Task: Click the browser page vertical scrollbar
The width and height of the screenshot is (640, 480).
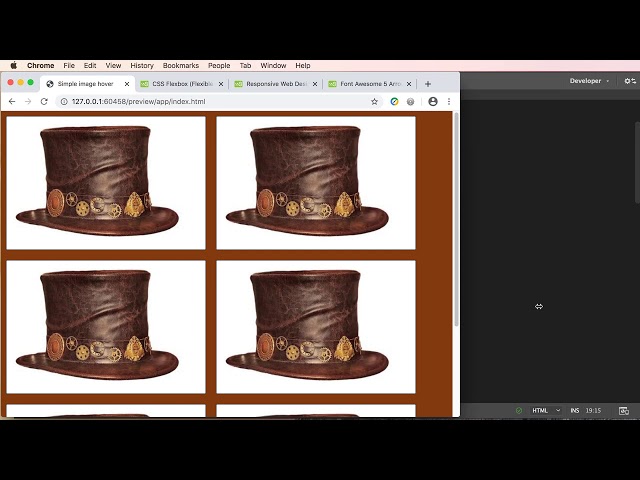Action: click(456, 220)
